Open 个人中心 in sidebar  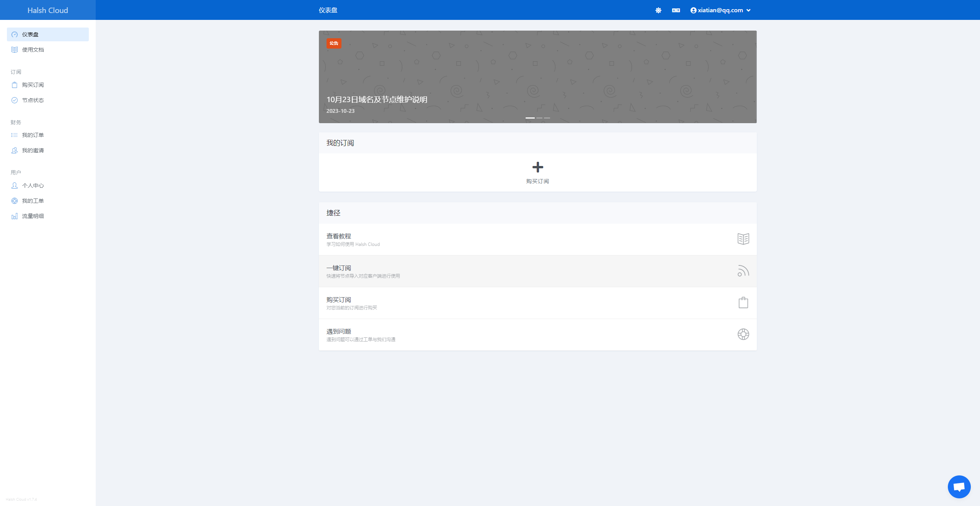click(x=33, y=185)
